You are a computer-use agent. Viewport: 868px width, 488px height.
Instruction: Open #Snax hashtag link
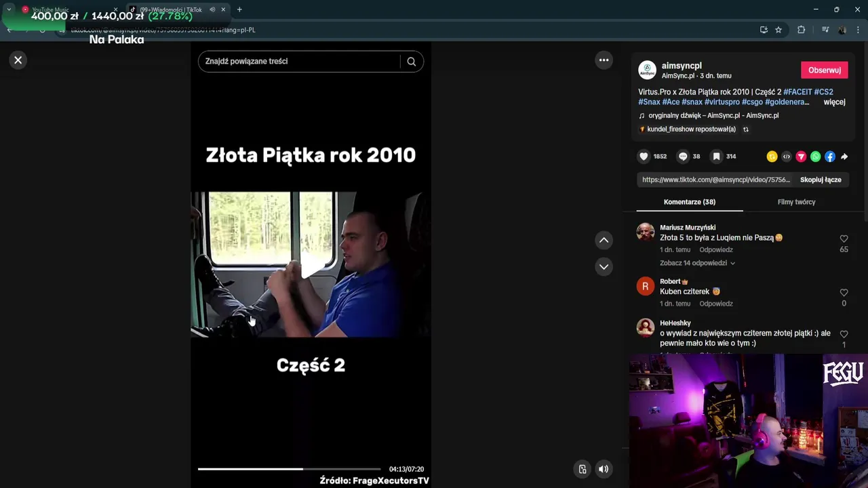click(649, 102)
